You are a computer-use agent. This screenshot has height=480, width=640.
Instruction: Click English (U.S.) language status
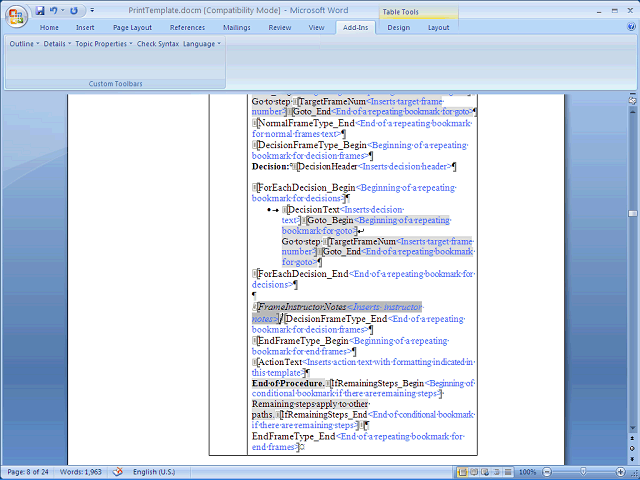154,472
